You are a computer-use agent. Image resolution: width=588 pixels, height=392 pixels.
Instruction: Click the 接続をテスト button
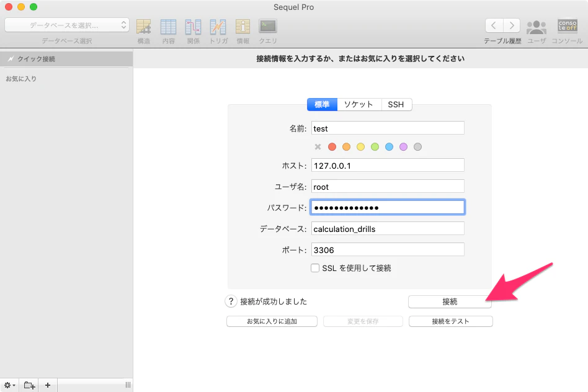pyautogui.click(x=450, y=321)
